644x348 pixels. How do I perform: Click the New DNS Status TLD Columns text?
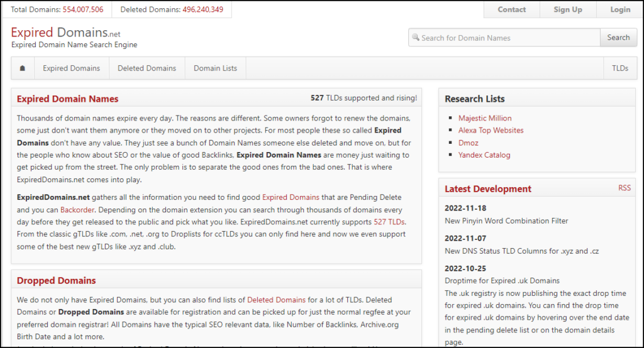(521, 251)
